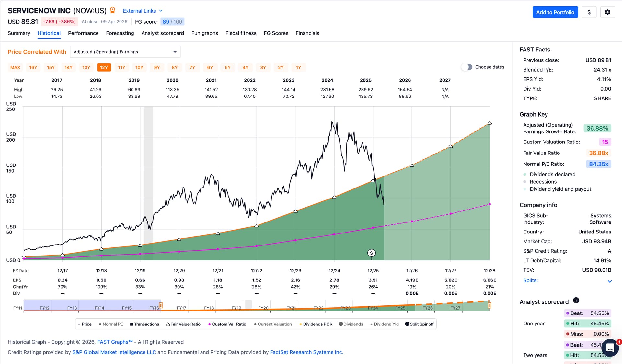This screenshot has width=622, height=364.
Task: Toggle the Fair Value Ratio legend triangle
Action: 168,324
